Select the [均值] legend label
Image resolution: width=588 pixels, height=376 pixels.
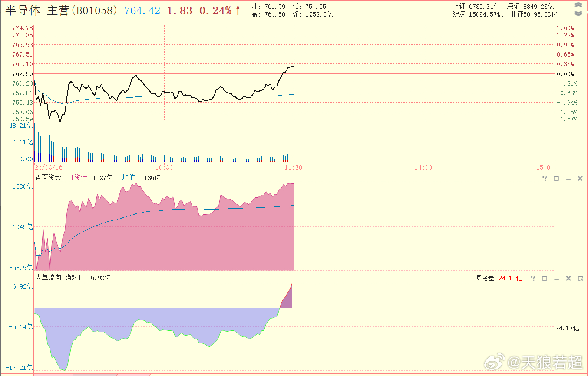[129, 178]
